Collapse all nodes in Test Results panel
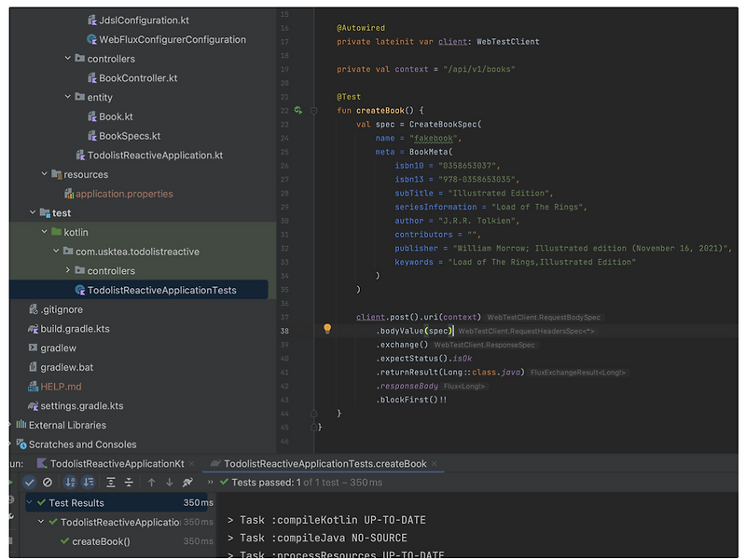 click(x=130, y=483)
